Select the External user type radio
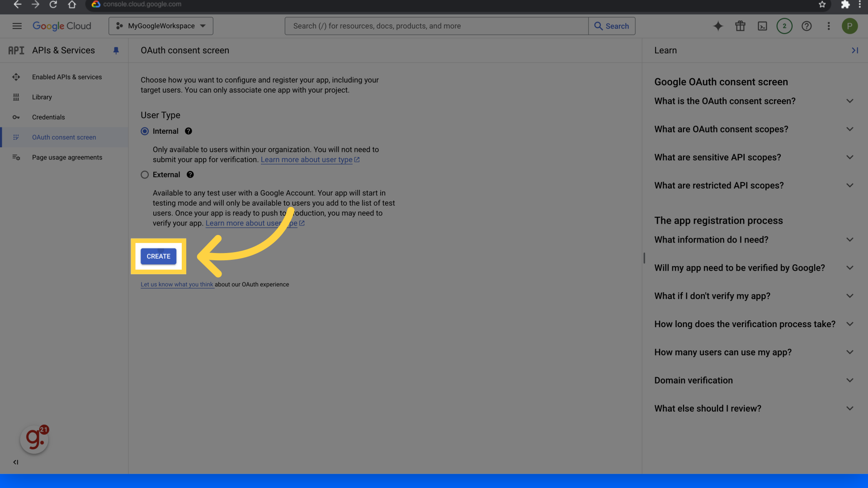This screenshot has height=488, width=868. pos(145,175)
